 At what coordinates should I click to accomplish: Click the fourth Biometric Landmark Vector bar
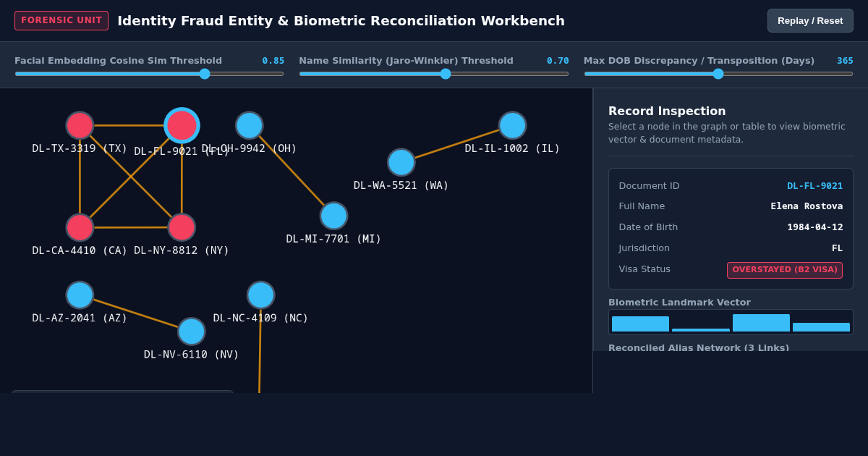[821, 327]
